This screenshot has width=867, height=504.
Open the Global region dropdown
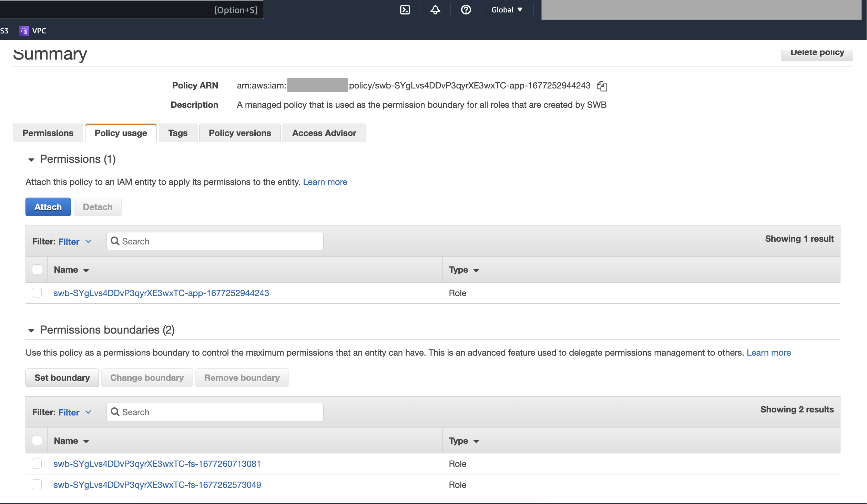pos(506,10)
